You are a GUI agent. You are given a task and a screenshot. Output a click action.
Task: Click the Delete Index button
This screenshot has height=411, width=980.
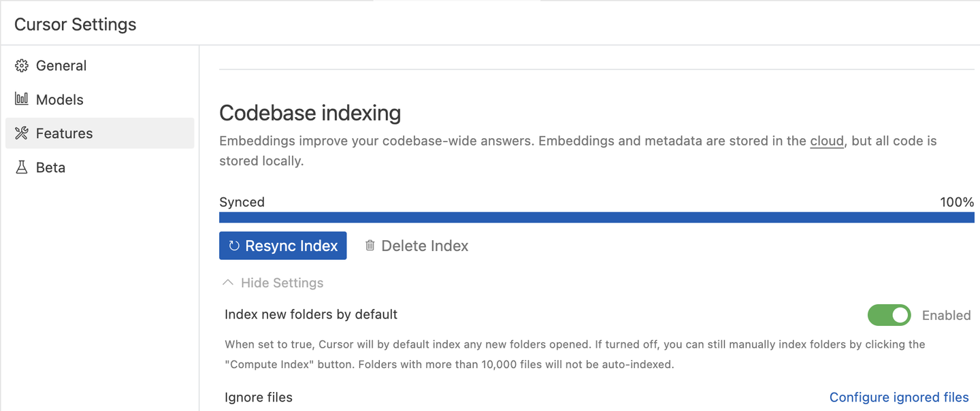(x=416, y=246)
